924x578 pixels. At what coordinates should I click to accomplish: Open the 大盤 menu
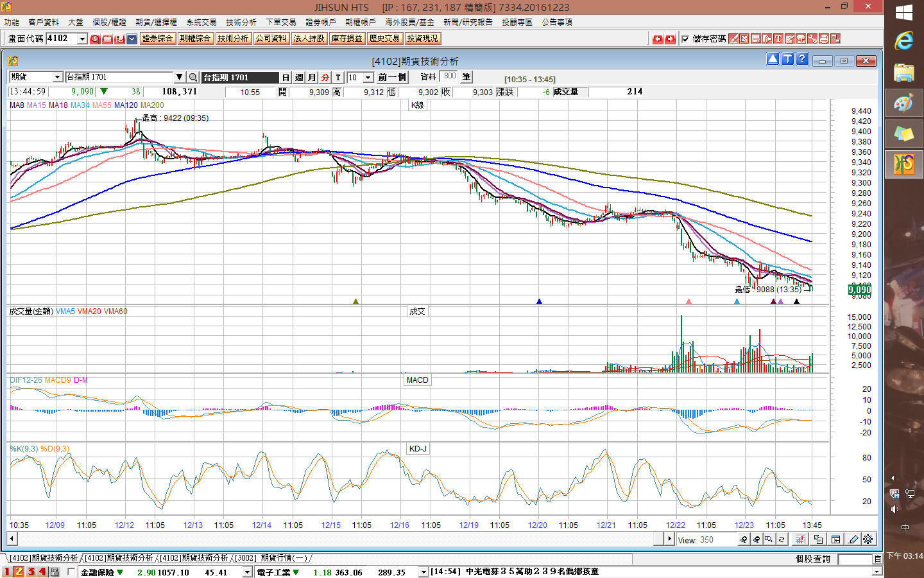76,22
